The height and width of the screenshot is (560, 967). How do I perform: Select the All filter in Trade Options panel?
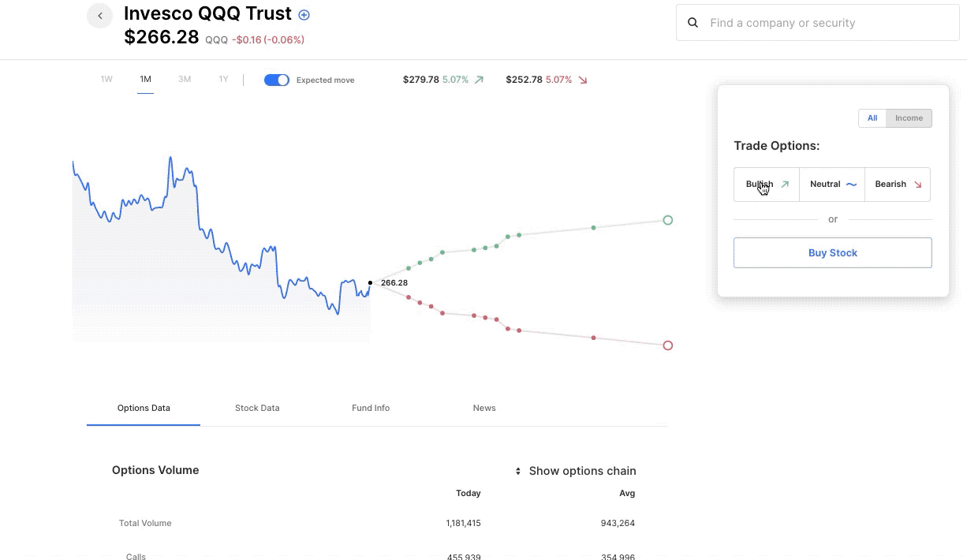pos(872,118)
